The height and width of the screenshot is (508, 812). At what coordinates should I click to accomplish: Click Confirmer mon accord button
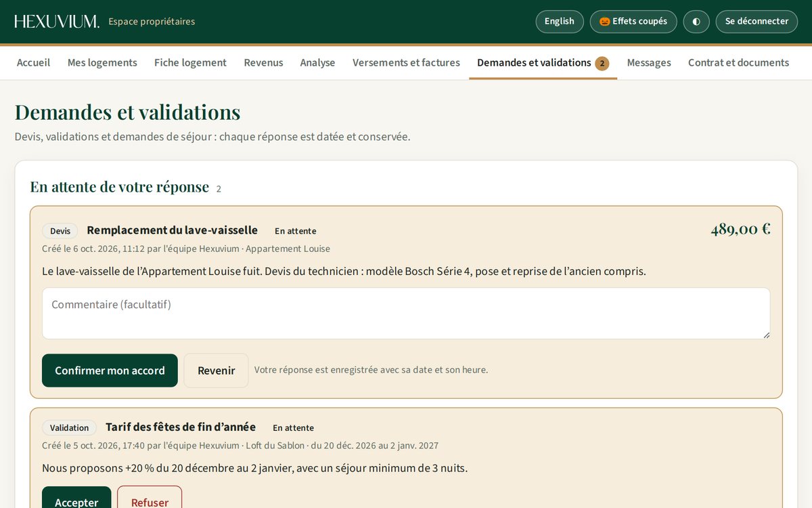pos(110,371)
